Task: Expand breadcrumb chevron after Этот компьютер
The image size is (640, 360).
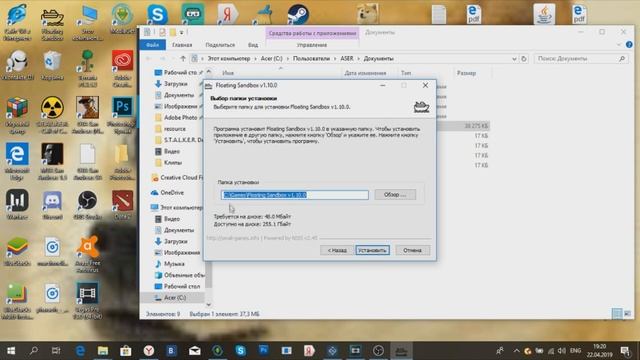Action: tap(256, 59)
